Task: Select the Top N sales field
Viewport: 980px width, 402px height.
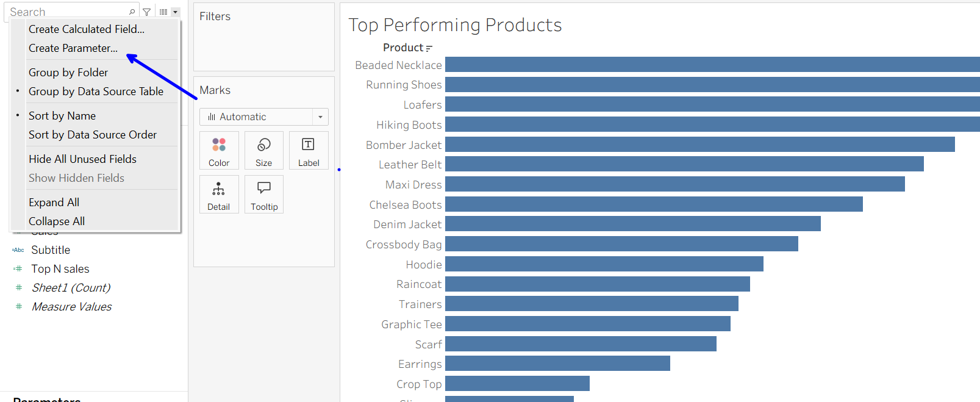Action: pyautogui.click(x=60, y=269)
